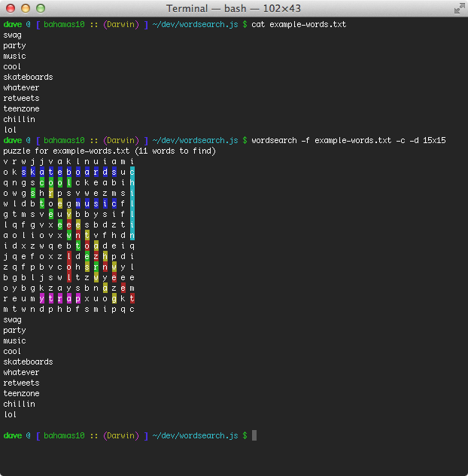Click the window title 'Terminal — bash — 102×43'
Image resolution: width=468 pixels, height=476 pixels.
233,8
